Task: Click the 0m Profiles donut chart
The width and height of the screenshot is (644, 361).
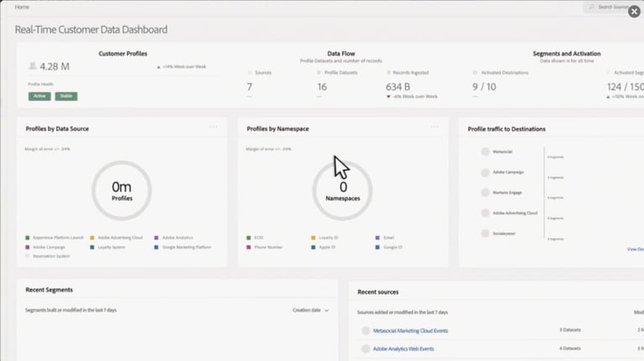Action: tap(122, 191)
